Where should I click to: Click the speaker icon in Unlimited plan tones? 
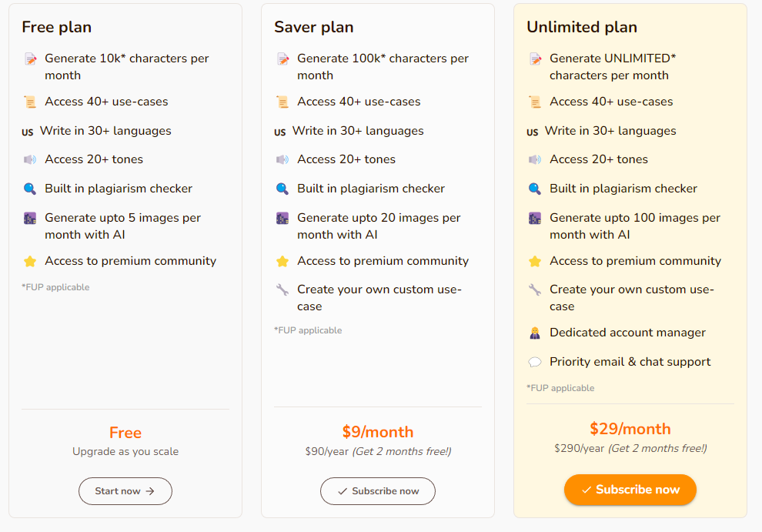pyautogui.click(x=535, y=159)
